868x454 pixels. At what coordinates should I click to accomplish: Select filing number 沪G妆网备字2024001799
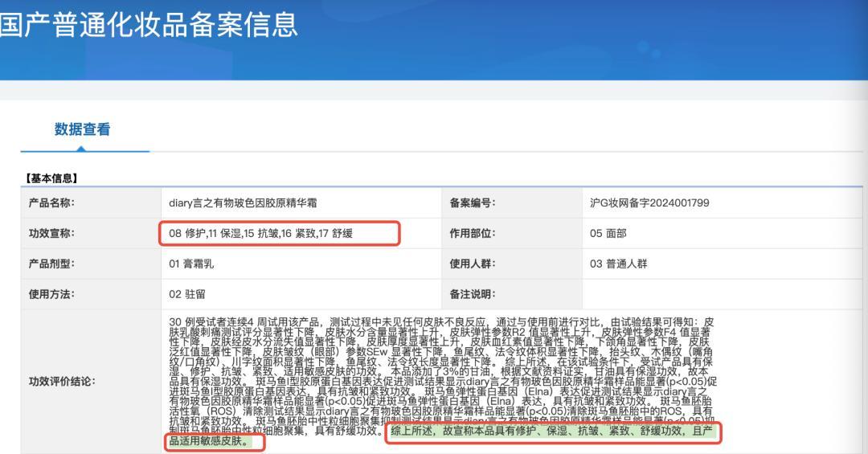pyautogui.click(x=649, y=203)
